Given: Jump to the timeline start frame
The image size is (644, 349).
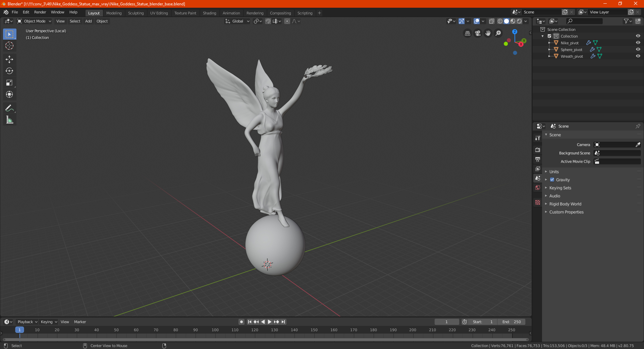Looking at the screenshot, I should [250, 322].
